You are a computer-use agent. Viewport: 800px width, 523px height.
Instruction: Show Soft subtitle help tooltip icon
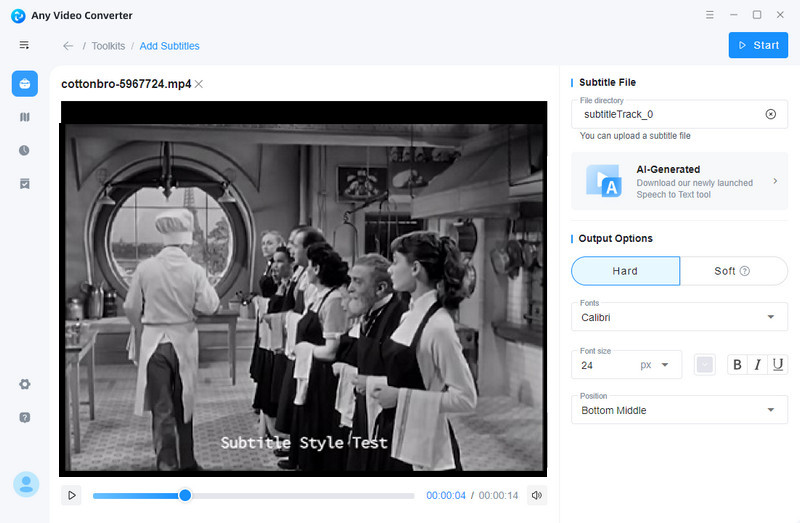point(745,271)
